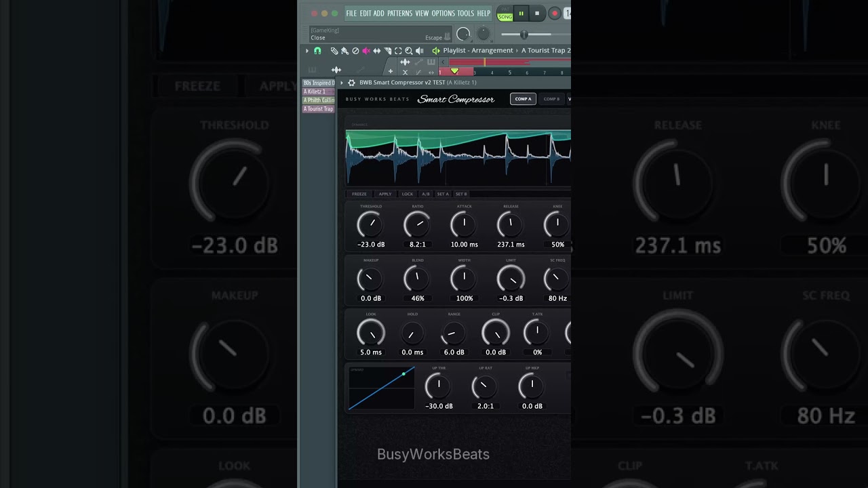
Task: Click the RANGE knob at 6.0 dB
Action: 454,332
